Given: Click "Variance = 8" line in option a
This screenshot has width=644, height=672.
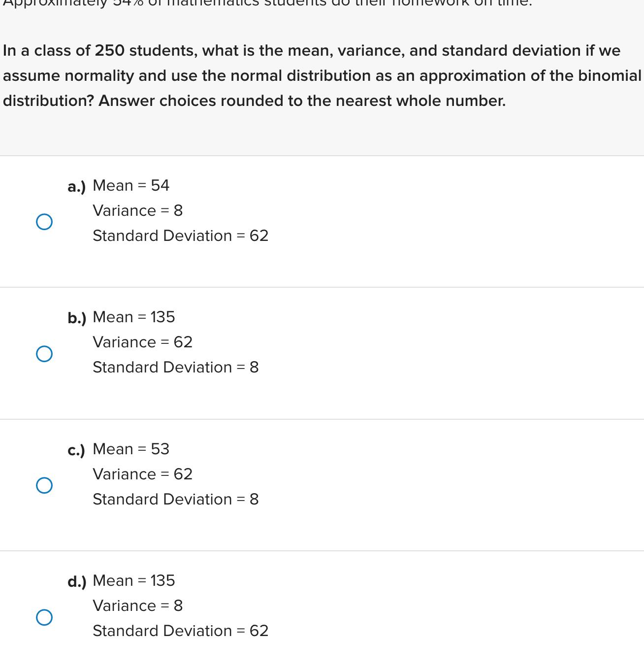Looking at the screenshot, I should click(x=138, y=210).
